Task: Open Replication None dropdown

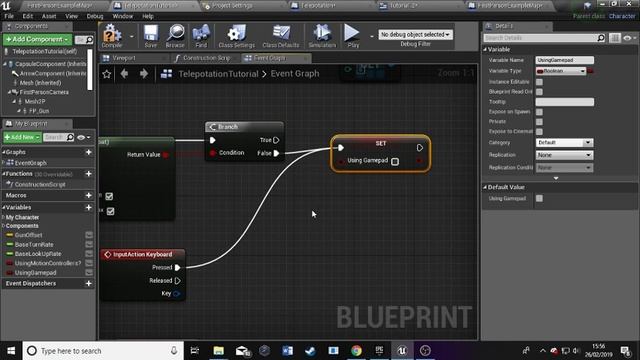Action: [x=564, y=155]
